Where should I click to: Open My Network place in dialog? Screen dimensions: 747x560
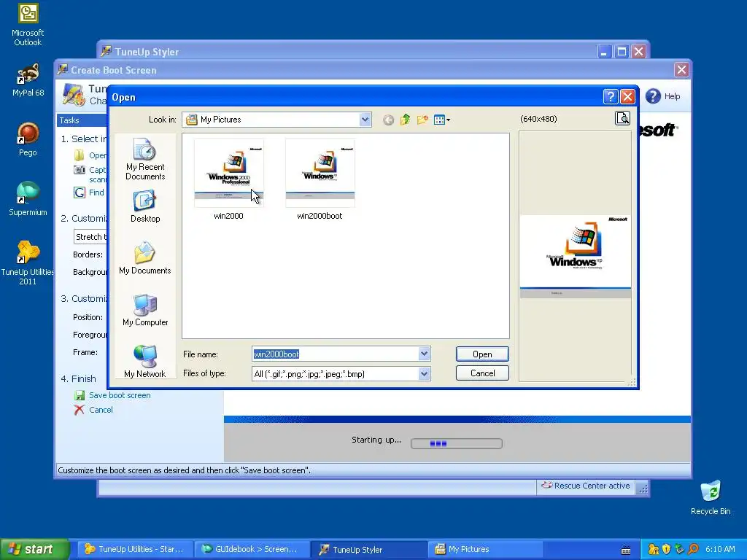pyautogui.click(x=145, y=361)
